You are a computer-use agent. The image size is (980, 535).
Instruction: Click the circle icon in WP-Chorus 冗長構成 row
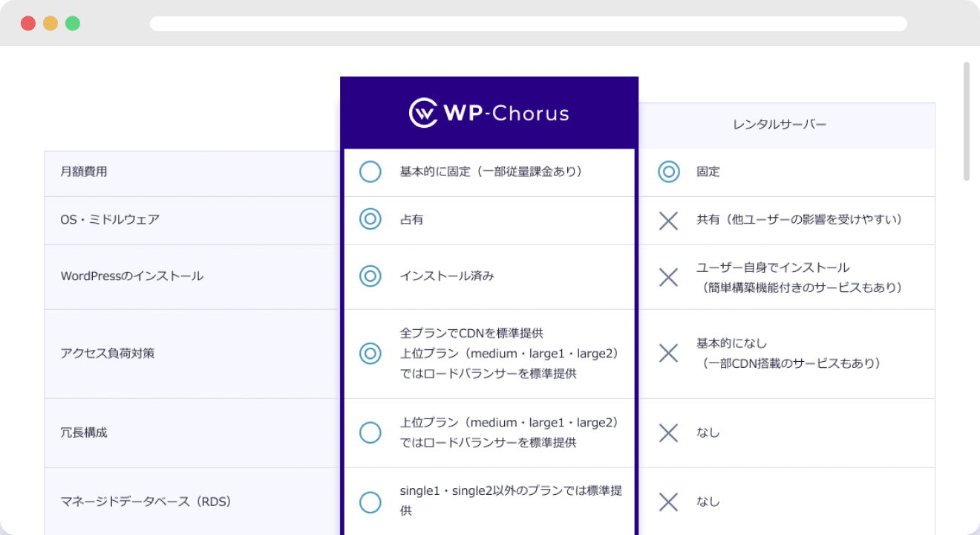tap(370, 432)
